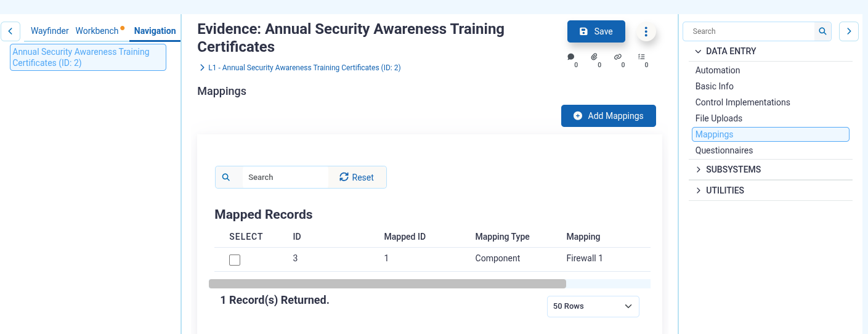Click the Component mapping type cell
Image resolution: width=868 pixels, height=334 pixels.
pyautogui.click(x=498, y=258)
